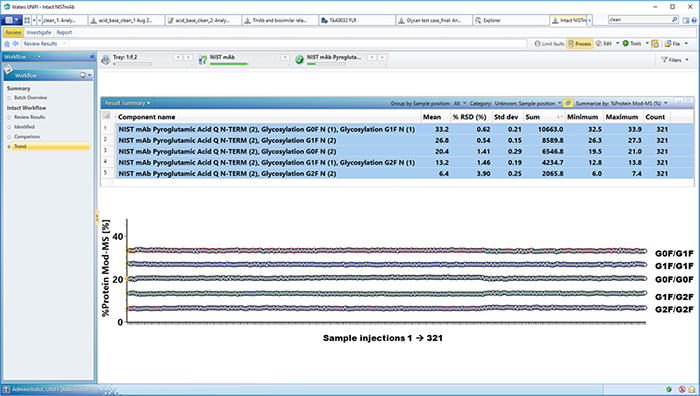Click the Tray progress bar
Viewport: 700px width, 396px height.
tap(132, 64)
